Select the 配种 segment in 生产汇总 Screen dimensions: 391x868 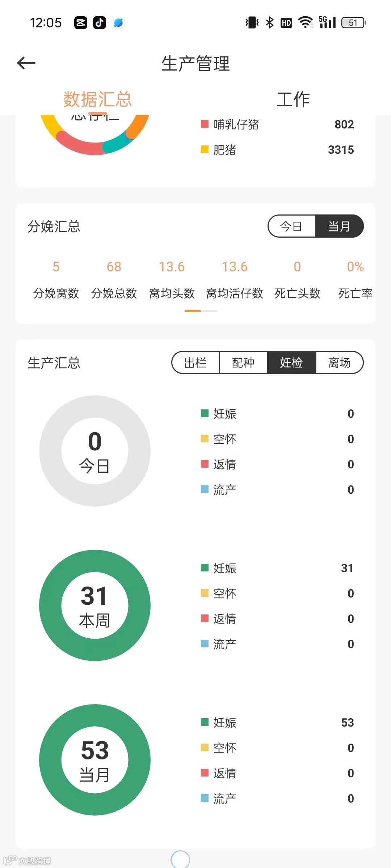pos(243,362)
